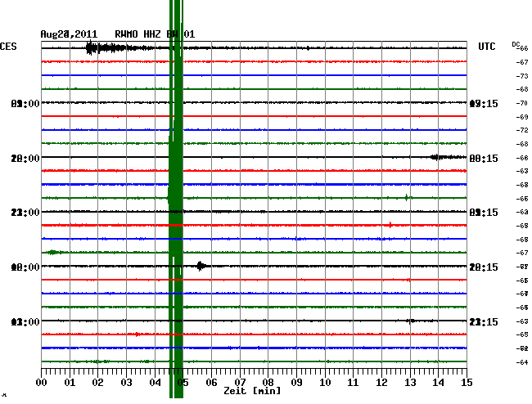This screenshot has width=532, height=404.
Task: Click the black trace burst before minute 06
Action: click(x=201, y=266)
